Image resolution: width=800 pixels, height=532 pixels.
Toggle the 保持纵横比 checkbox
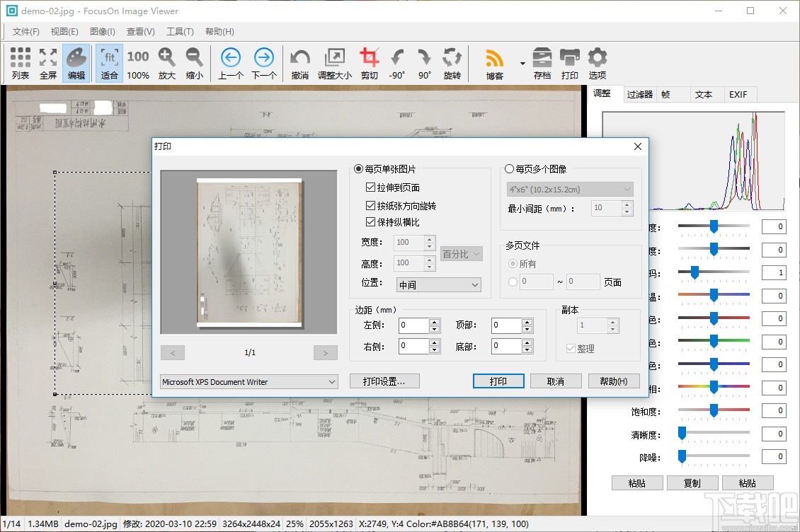click(x=371, y=221)
